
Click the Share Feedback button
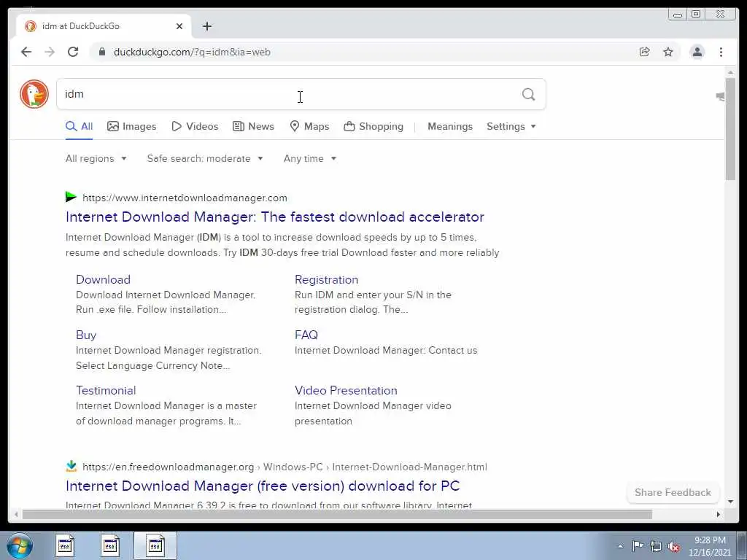point(673,492)
